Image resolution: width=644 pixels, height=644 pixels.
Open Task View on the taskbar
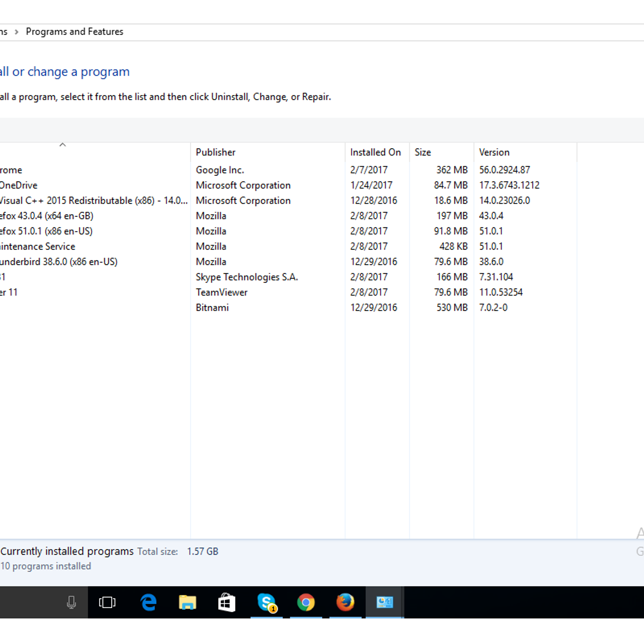pos(107,602)
